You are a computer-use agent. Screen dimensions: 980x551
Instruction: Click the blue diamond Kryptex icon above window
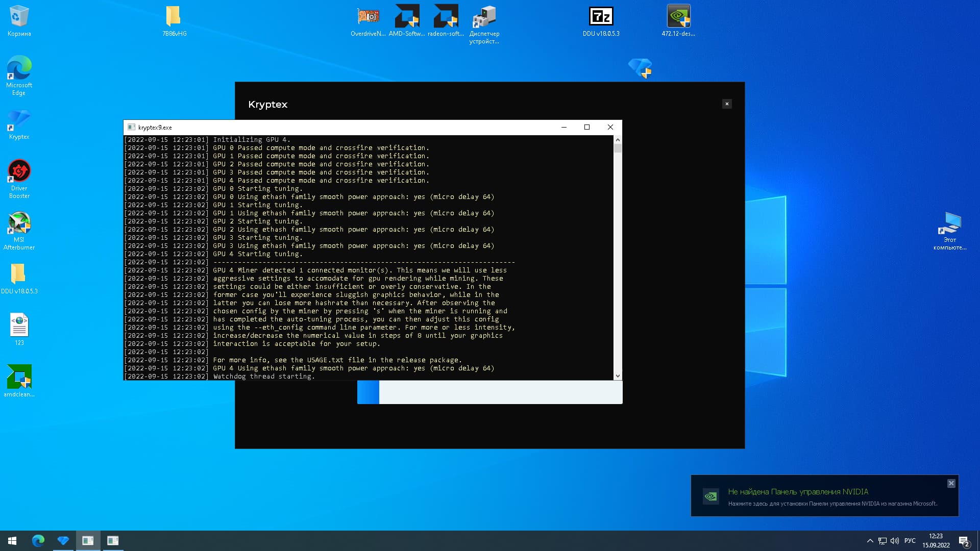640,68
